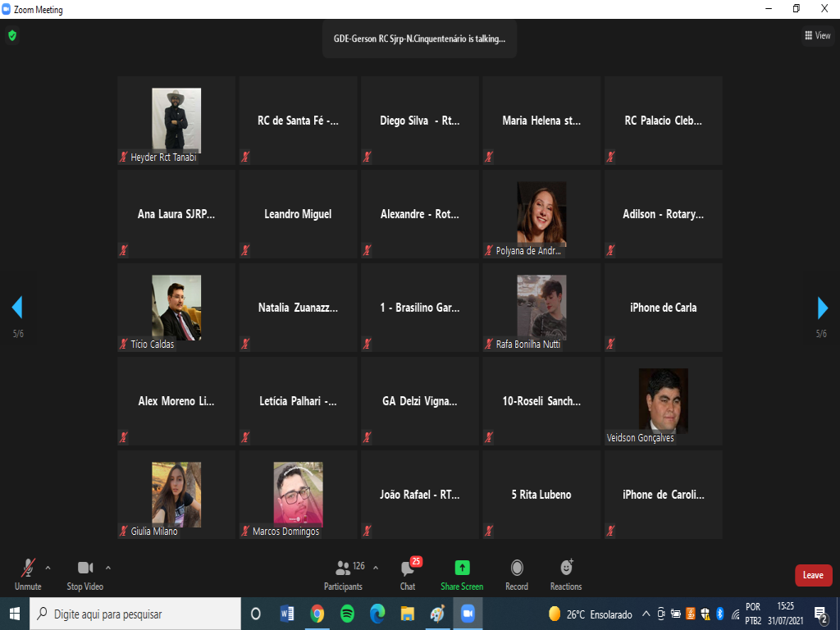
Task: Select Heyder Rct Tanabi participant tile
Action: coord(176,121)
